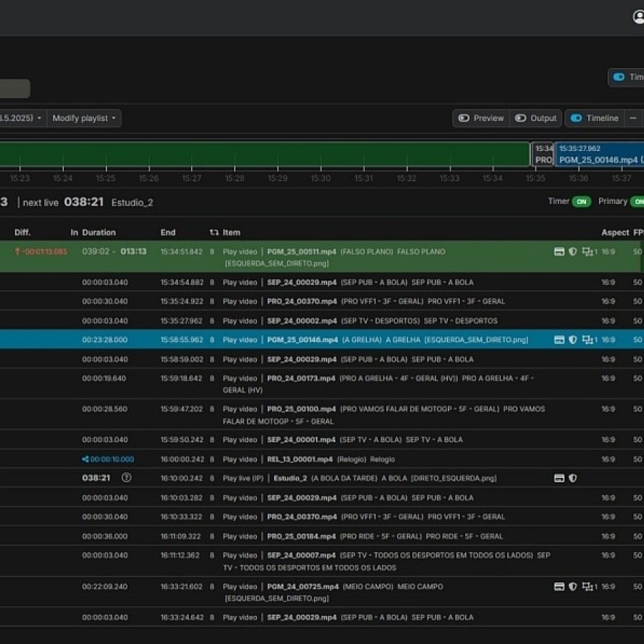Select the playlist row SEP_24_00001.mp4

322,439
